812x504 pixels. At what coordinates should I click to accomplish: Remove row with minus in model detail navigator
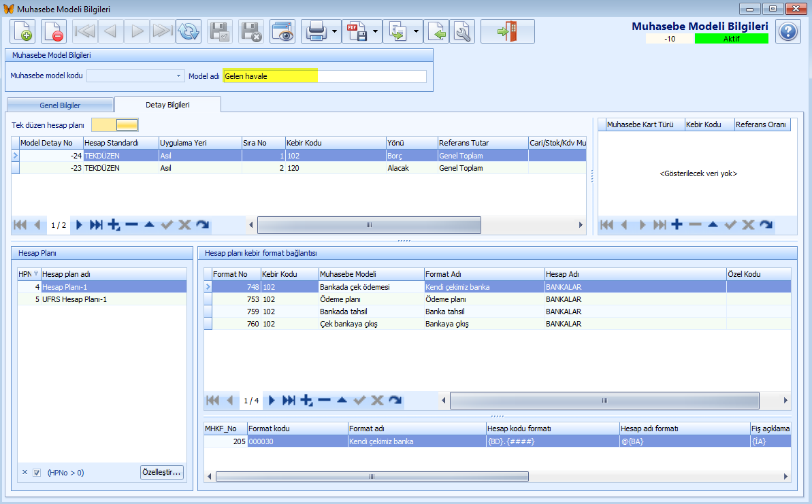click(x=131, y=224)
